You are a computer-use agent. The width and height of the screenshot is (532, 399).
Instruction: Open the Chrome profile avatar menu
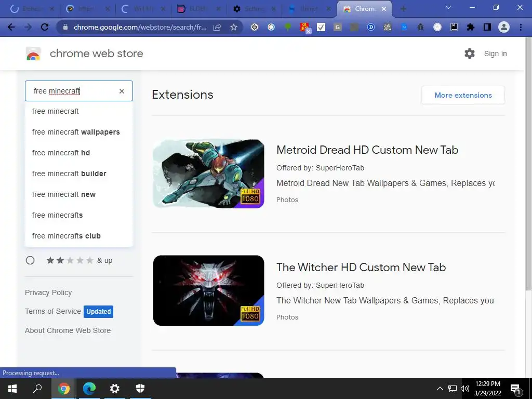[x=504, y=27]
